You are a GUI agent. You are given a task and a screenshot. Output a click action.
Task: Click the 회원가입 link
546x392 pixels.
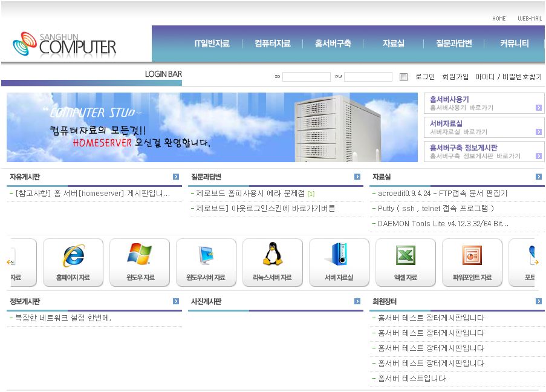coord(455,77)
